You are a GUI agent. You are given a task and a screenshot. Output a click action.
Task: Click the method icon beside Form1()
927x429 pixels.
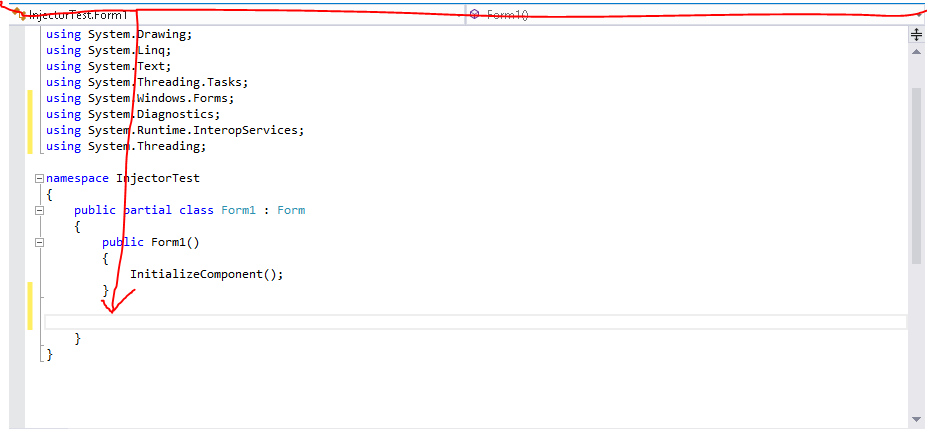pyautogui.click(x=475, y=15)
